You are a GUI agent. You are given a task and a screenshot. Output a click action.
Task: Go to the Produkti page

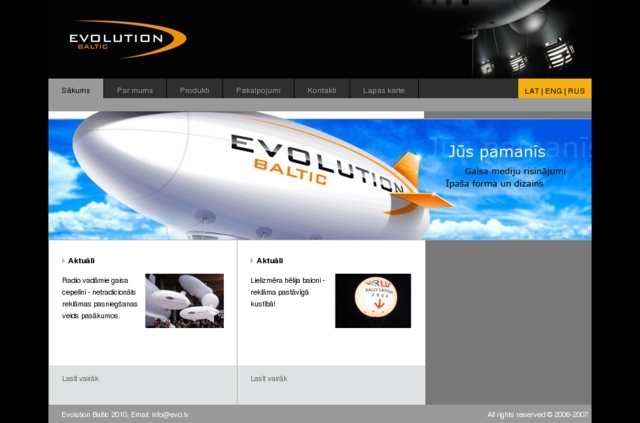[195, 90]
